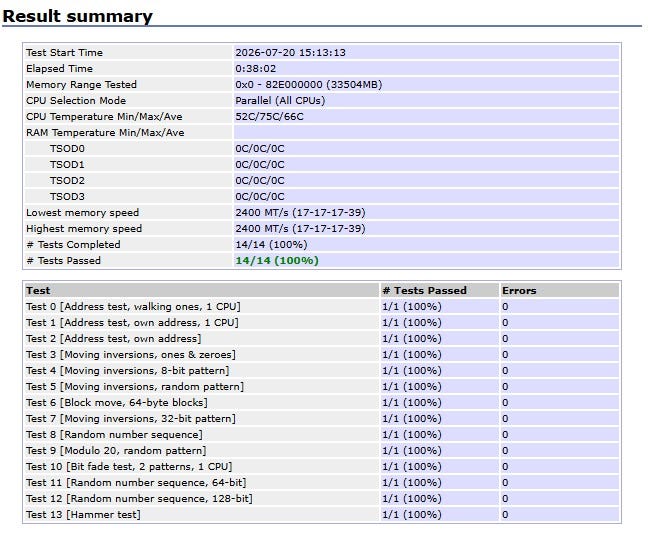Click the Test column header
The image size is (648, 538).
[202, 290]
